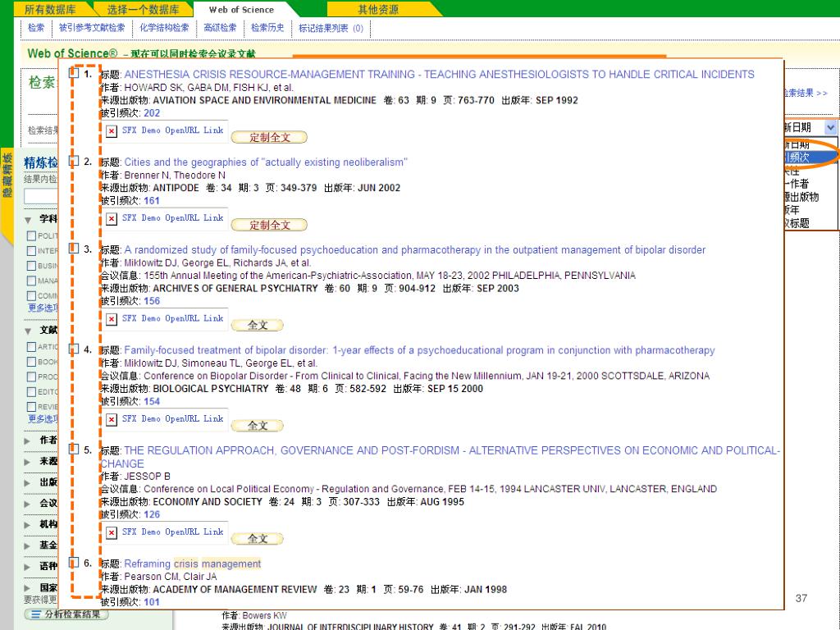Open 标记结果列表 (0) menu item
The width and height of the screenshot is (840, 630).
pos(331,28)
